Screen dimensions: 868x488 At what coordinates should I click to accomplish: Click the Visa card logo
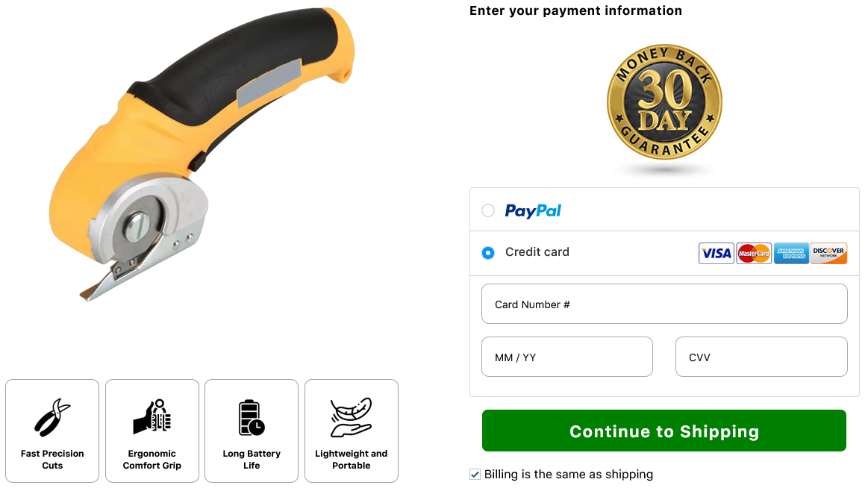(716, 254)
